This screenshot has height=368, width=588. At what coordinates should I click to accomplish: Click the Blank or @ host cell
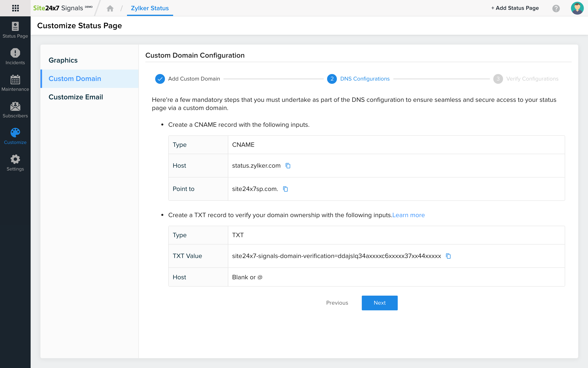pos(396,277)
